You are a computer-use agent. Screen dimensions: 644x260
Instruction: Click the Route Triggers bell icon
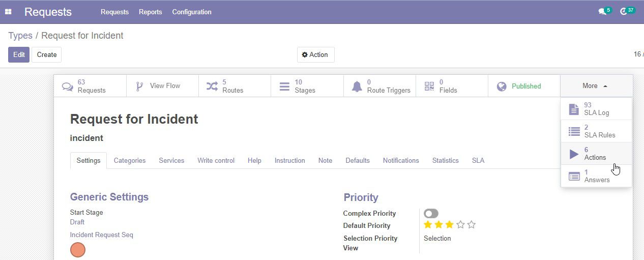pyautogui.click(x=357, y=86)
